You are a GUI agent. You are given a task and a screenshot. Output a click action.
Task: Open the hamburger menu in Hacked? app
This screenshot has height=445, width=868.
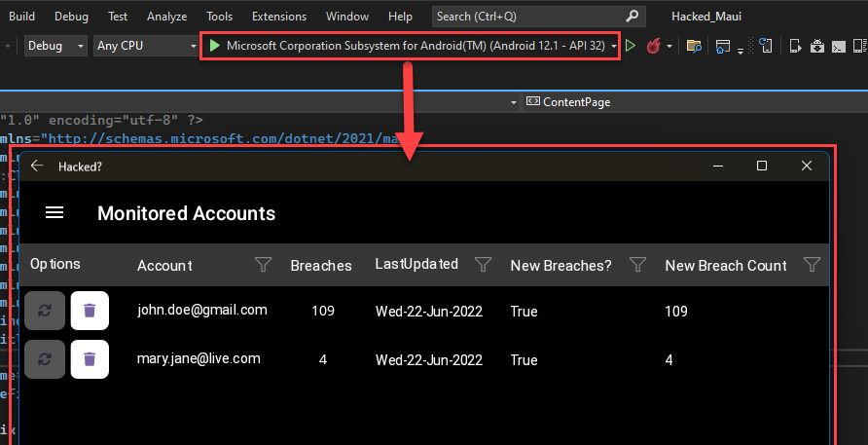coord(54,213)
